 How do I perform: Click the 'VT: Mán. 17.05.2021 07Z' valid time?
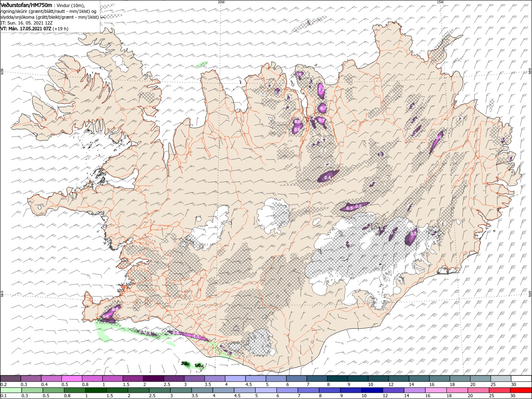[26, 29]
